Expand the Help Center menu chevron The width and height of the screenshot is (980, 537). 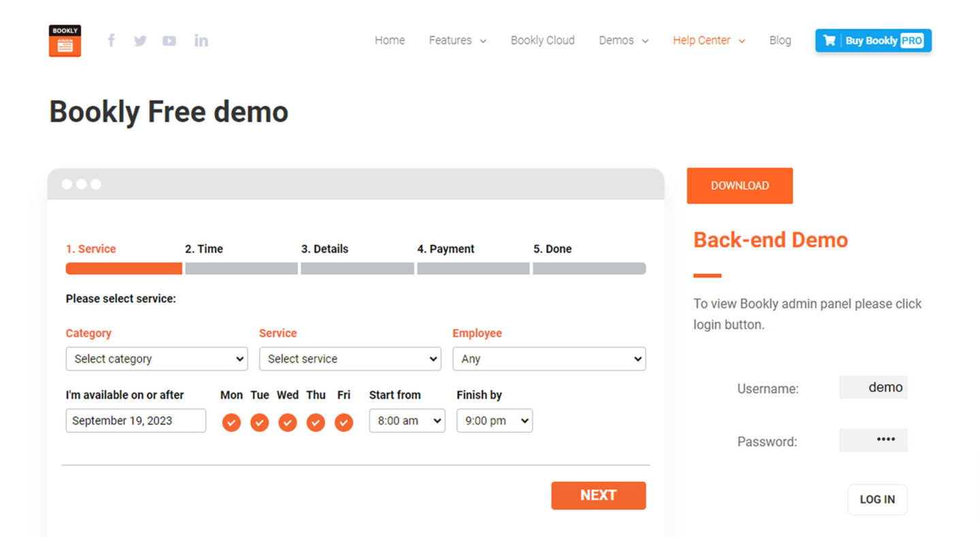[742, 41]
